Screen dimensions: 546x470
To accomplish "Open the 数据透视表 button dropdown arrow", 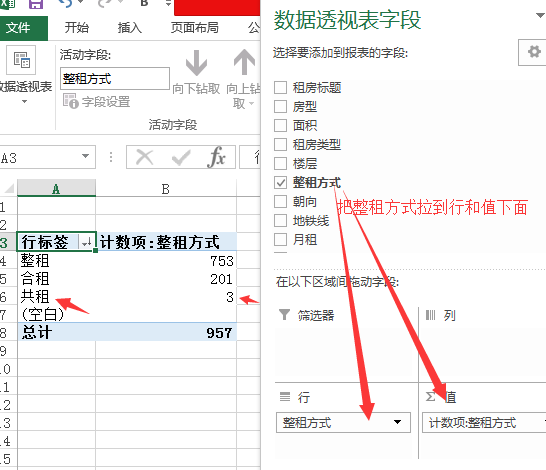I will point(24,102).
